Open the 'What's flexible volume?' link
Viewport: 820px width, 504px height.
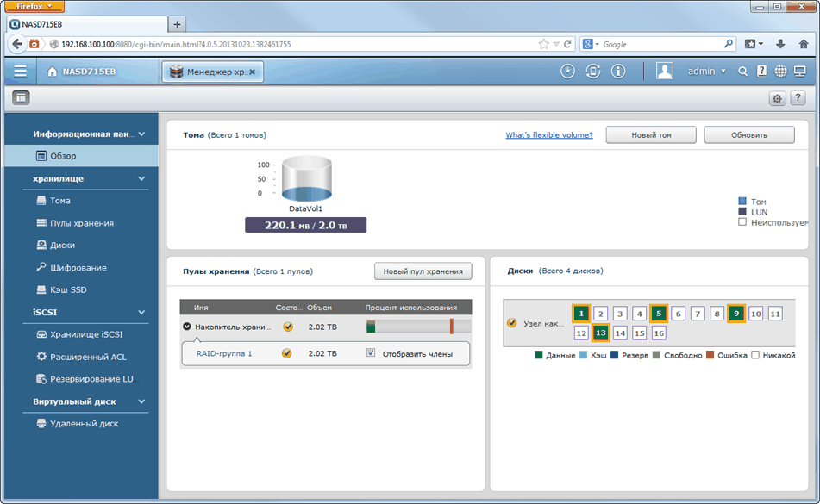point(548,135)
